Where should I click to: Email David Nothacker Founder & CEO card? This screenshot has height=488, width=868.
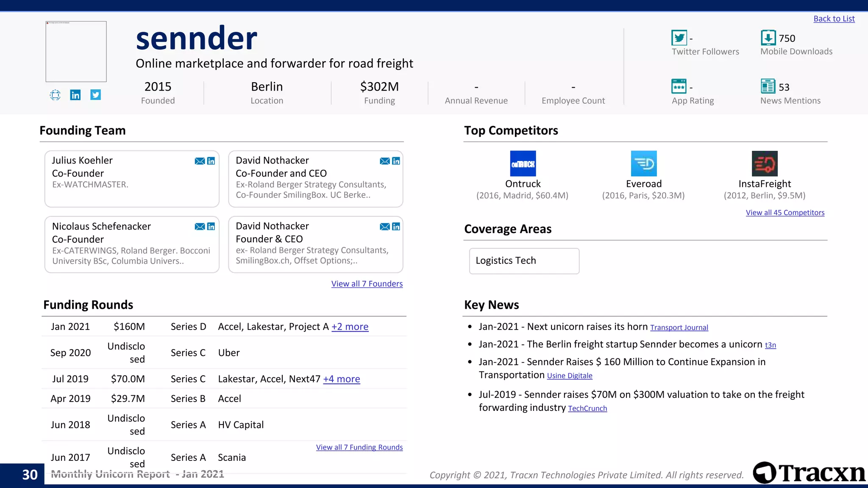385,227
